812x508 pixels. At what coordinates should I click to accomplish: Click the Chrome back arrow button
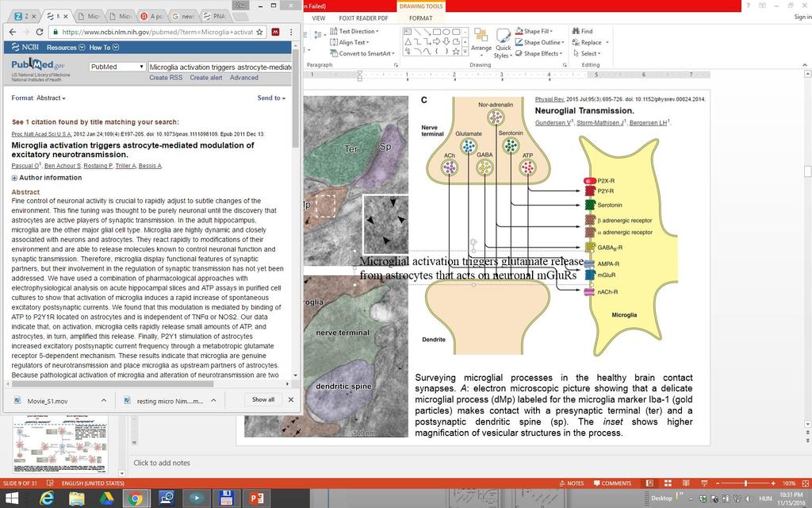[x=13, y=32]
